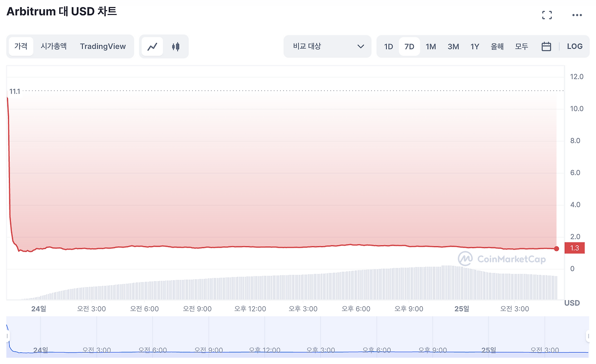
Task: Click the 2.0 y-axis value
Action: point(575,237)
